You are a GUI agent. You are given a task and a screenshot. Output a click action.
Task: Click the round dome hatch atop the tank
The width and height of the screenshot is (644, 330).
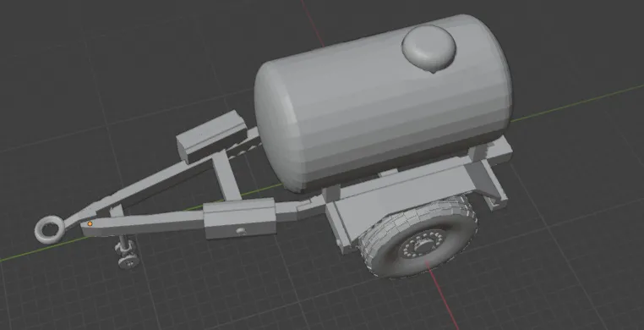click(428, 48)
